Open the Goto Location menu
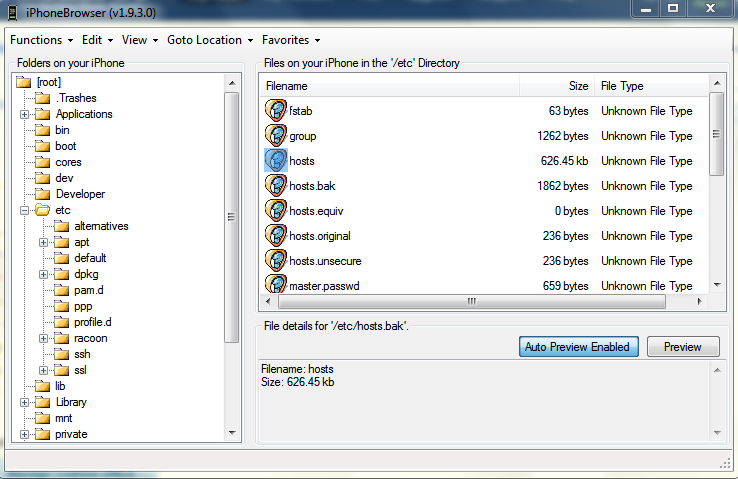 click(210, 40)
